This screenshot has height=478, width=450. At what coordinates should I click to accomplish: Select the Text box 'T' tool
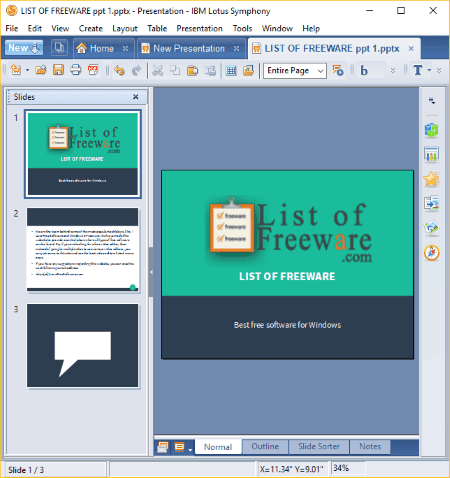pos(418,70)
